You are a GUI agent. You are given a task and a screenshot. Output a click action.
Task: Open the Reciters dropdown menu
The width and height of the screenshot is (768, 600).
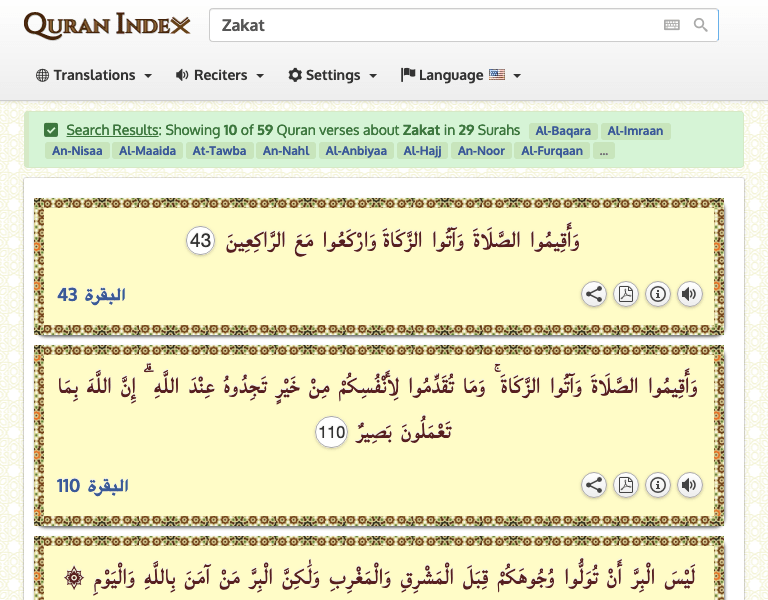tap(220, 75)
